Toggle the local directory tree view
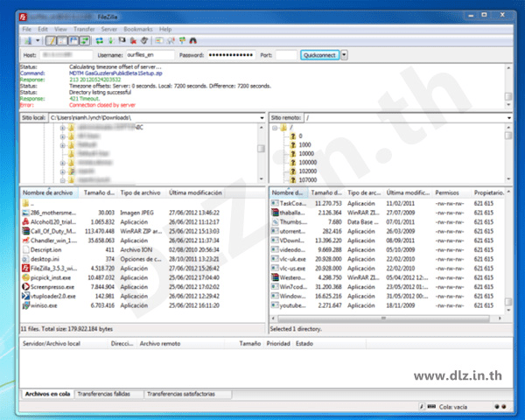This screenshot has width=525, height=420. click(x=63, y=40)
